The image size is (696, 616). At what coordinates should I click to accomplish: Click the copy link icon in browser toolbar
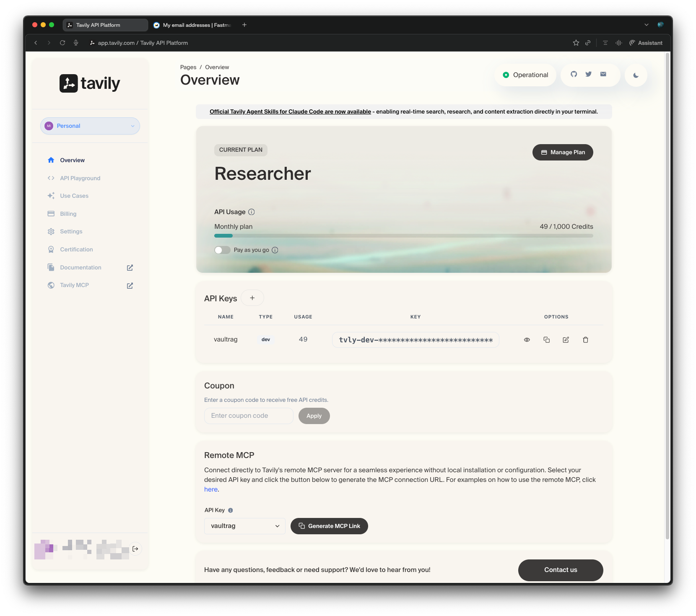coord(588,43)
